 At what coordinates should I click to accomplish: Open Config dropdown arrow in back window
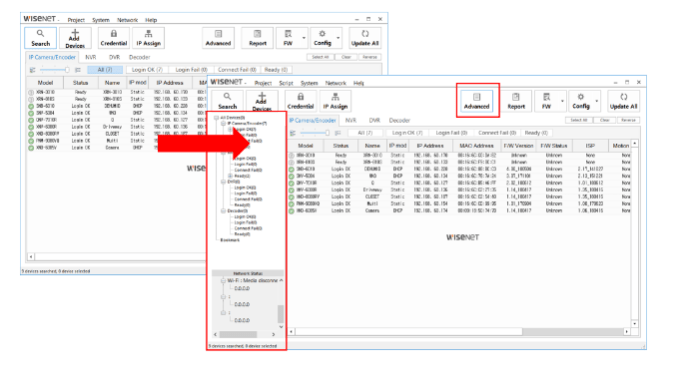click(x=338, y=38)
